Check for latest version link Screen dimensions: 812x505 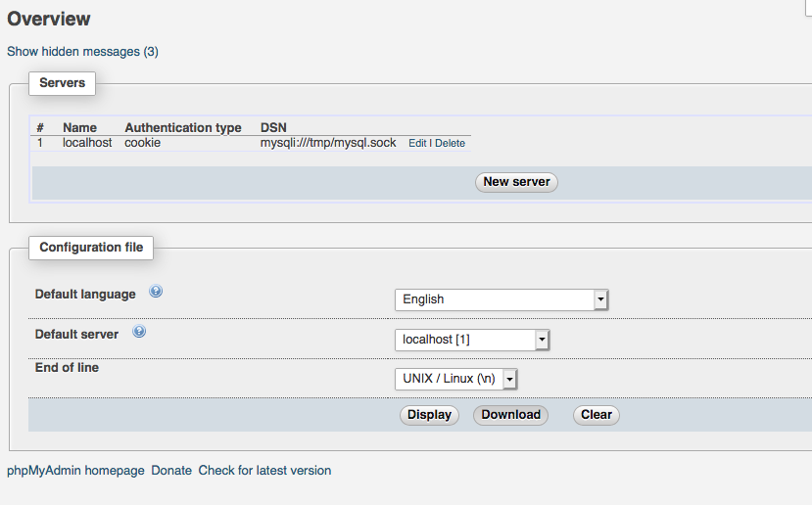coord(264,471)
